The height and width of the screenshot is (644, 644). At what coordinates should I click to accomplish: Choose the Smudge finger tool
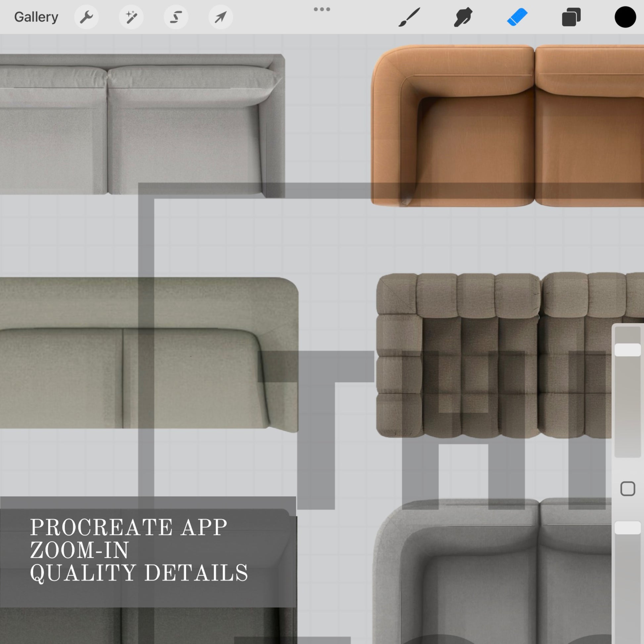pyautogui.click(x=463, y=17)
